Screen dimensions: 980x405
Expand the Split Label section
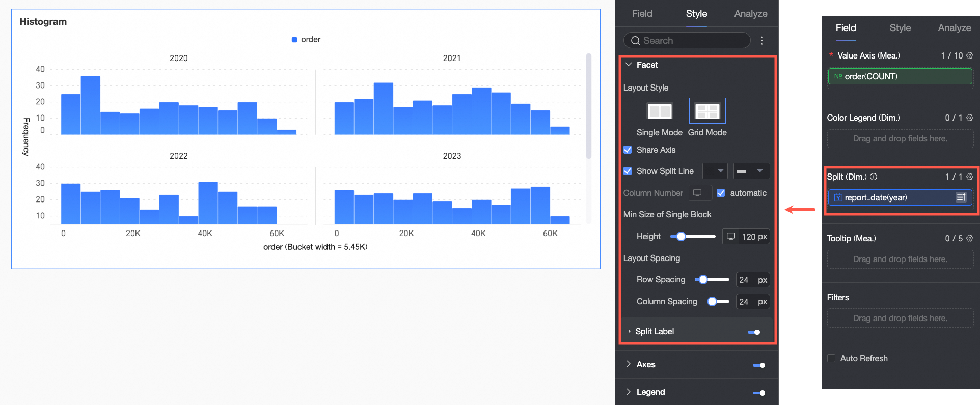629,331
